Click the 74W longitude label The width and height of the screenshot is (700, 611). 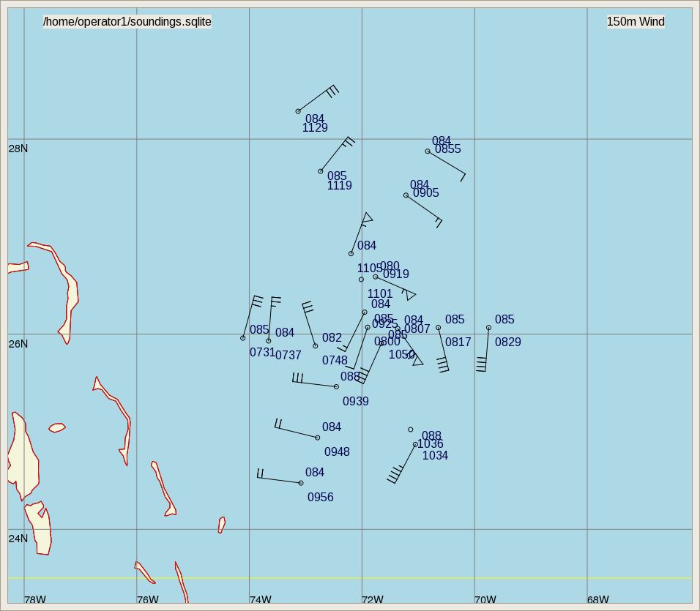261,600
